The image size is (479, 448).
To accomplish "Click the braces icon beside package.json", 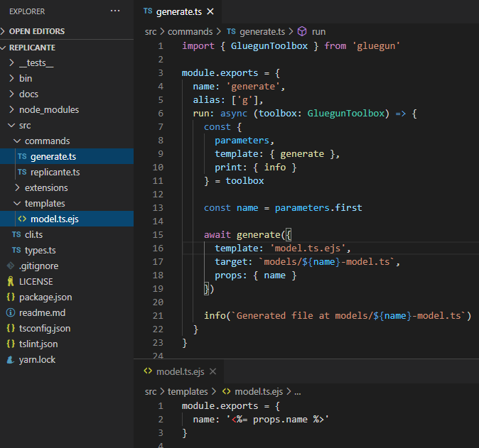I will 11,297.
